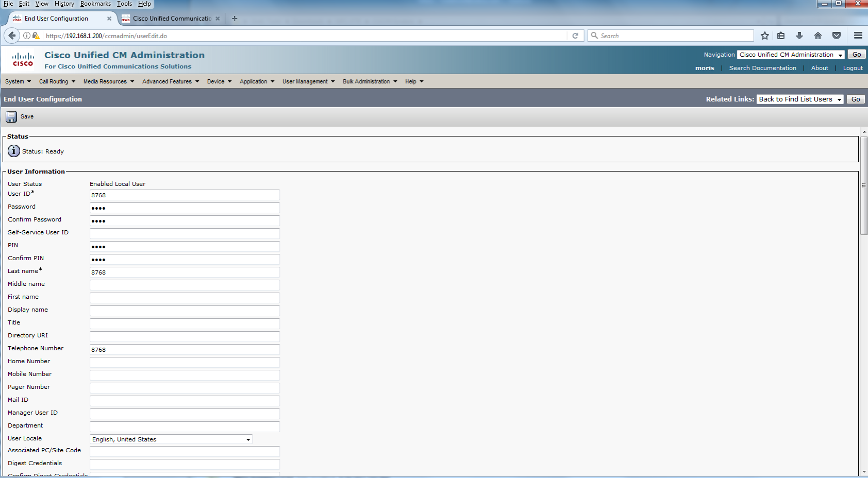Open the Advanced Features menu

(171, 81)
